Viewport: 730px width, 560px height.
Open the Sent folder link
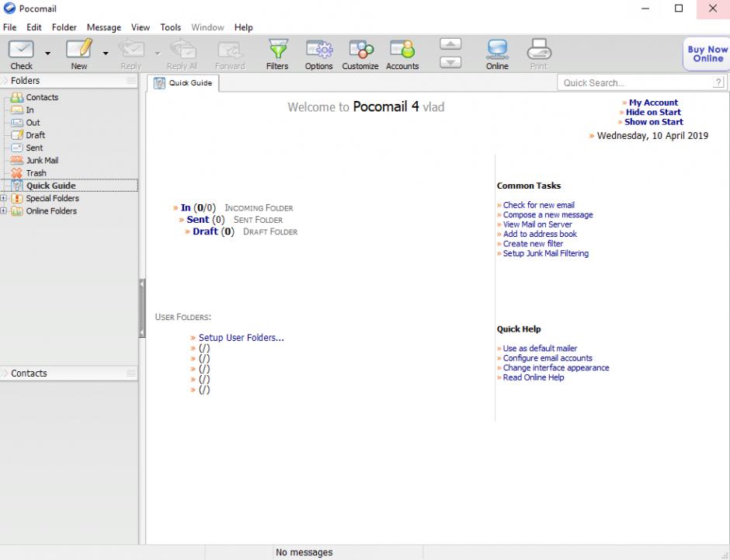[198, 220]
